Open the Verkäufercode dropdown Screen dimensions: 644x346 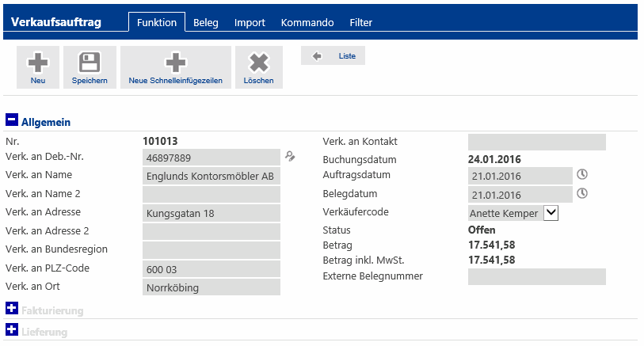point(552,212)
